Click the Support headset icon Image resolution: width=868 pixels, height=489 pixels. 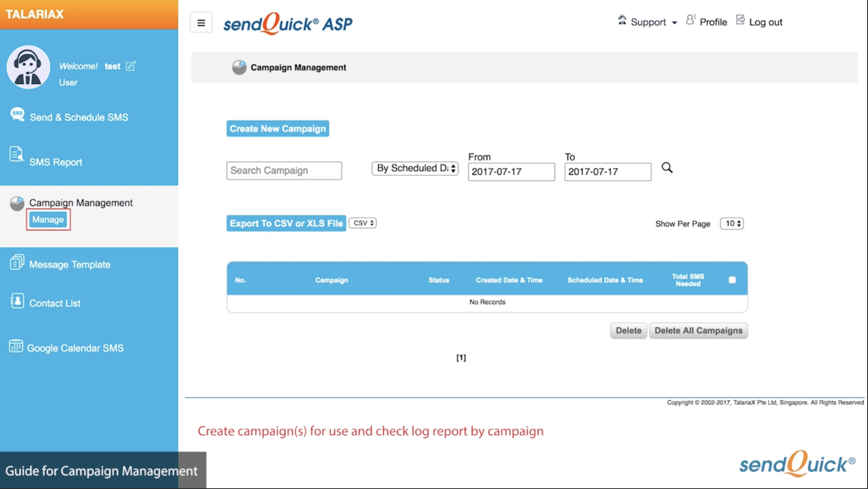pyautogui.click(x=622, y=20)
